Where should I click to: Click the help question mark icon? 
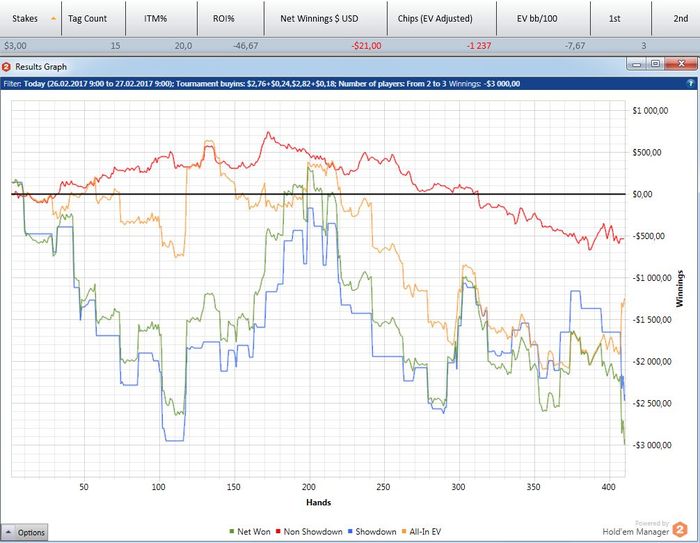pos(691,84)
